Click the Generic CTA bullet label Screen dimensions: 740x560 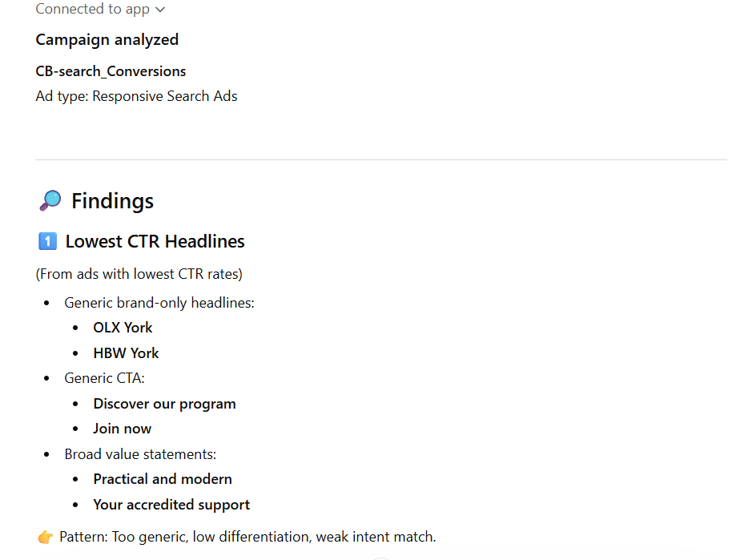(x=104, y=377)
